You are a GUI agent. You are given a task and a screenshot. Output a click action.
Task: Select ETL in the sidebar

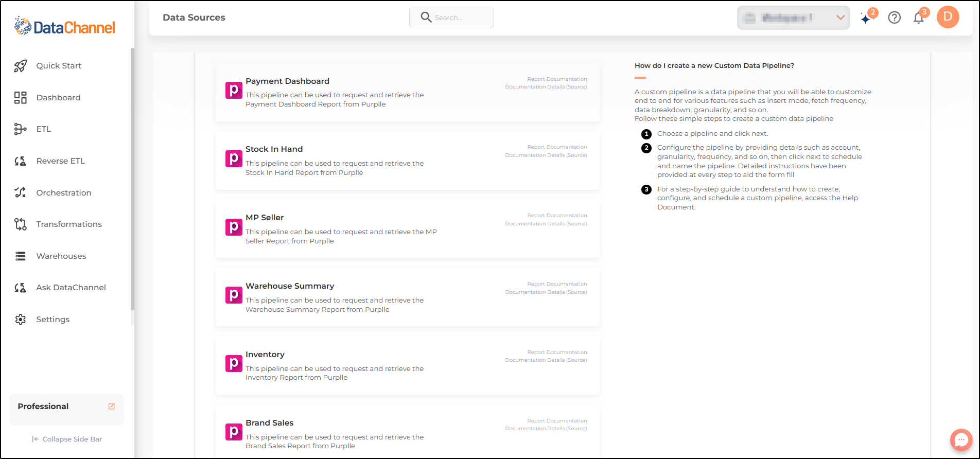click(x=44, y=129)
